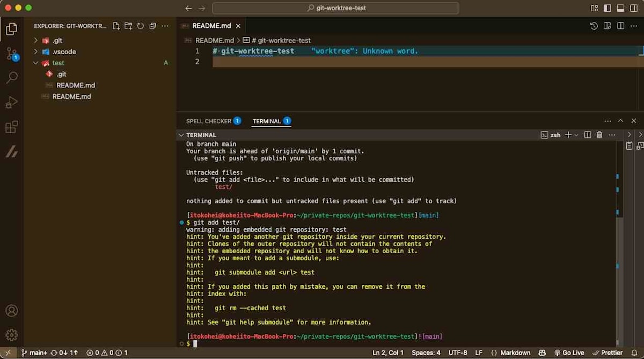Expand the .git folder at root
644x359 pixels.
[35, 40]
